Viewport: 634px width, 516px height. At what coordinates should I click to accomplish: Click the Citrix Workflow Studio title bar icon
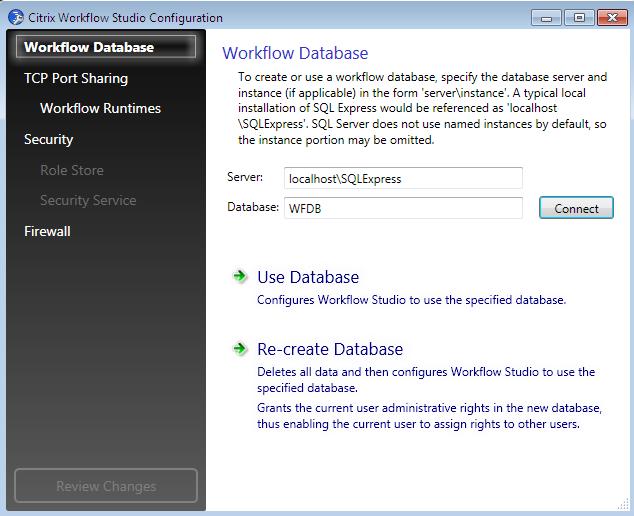pyautogui.click(x=15, y=17)
